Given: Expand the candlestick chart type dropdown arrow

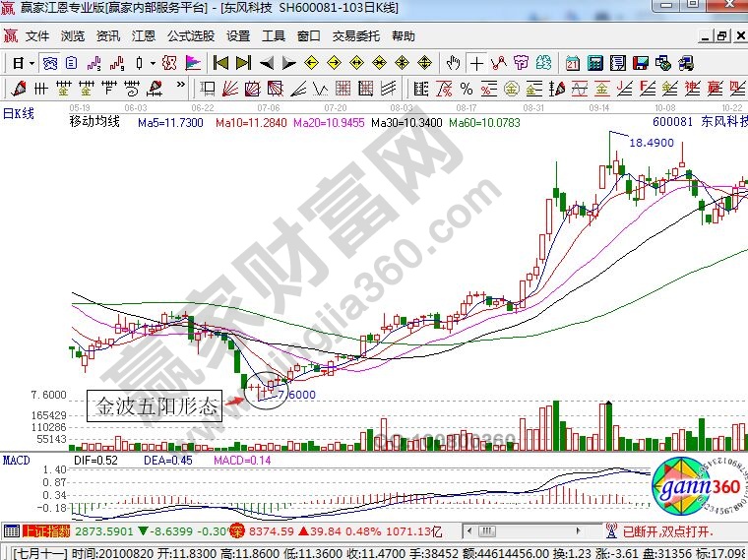Looking at the screenshot, I should tap(152, 63).
